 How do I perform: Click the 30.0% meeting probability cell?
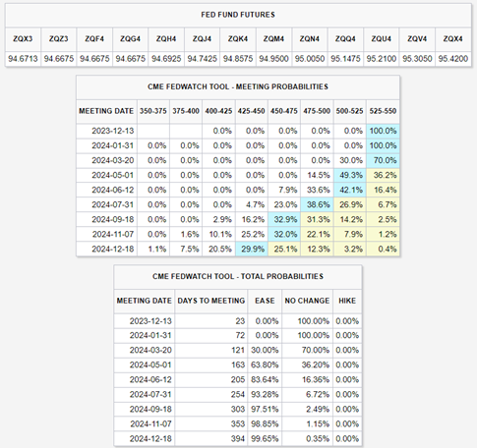coord(350,160)
